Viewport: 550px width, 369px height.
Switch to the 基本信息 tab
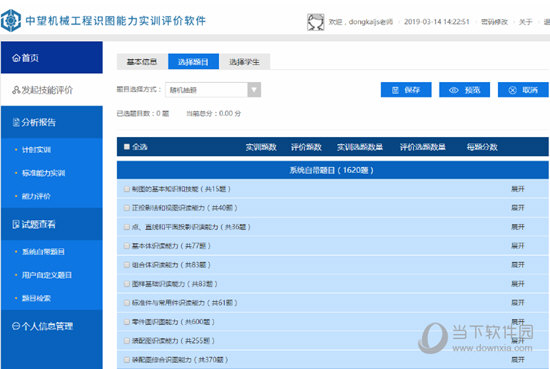point(142,62)
